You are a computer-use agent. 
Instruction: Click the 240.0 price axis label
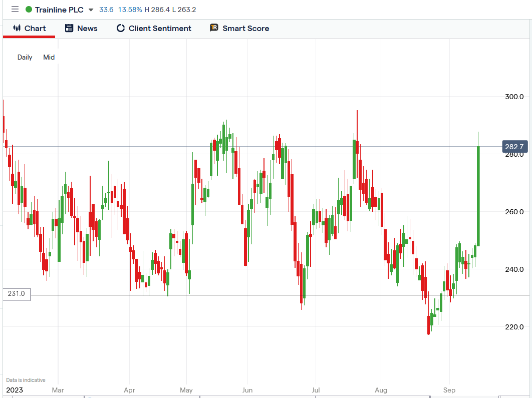pyautogui.click(x=514, y=269)
